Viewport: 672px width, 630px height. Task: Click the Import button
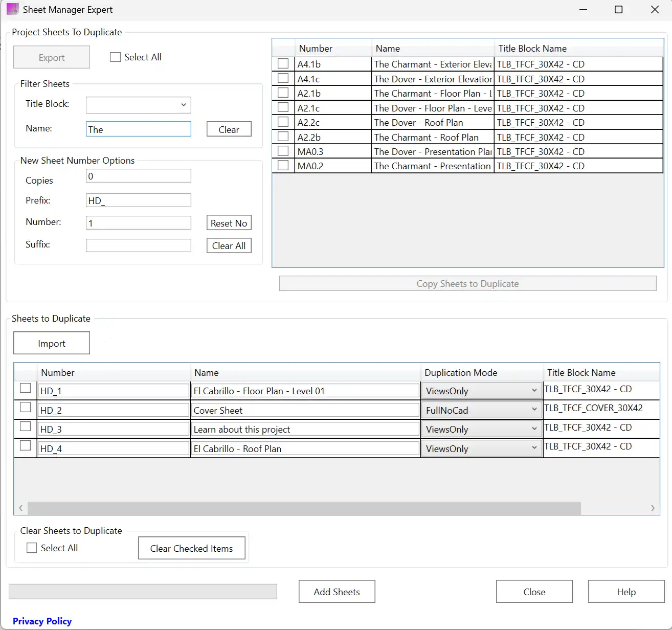click(52, 343)
